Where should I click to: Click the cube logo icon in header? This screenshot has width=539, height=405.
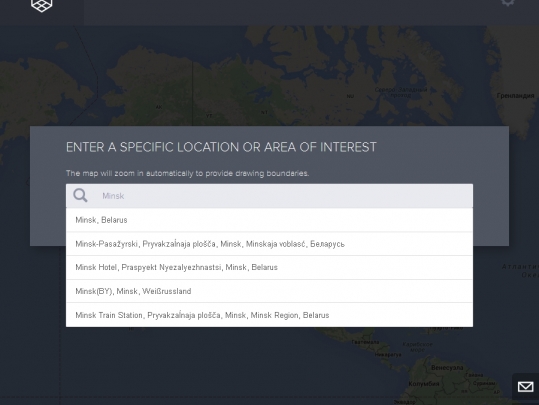(x=42, y=5)
